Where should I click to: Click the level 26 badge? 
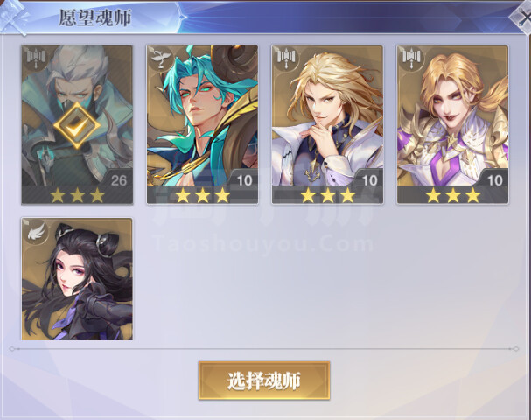[118, 180]
